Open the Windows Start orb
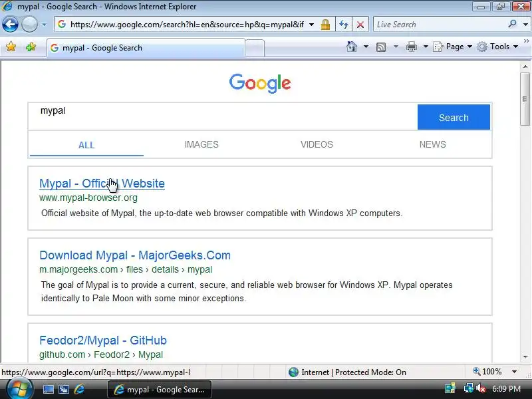The height and width of the screenshot is (399, 532). coord(19,388)
